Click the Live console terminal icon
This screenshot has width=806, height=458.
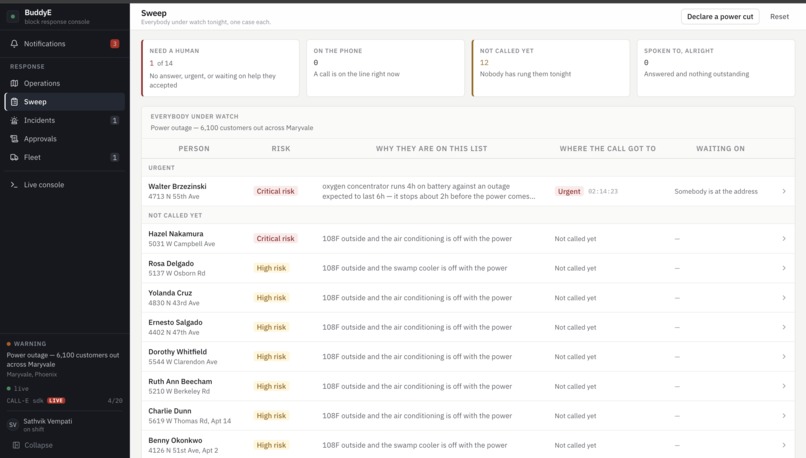[14, 185]
